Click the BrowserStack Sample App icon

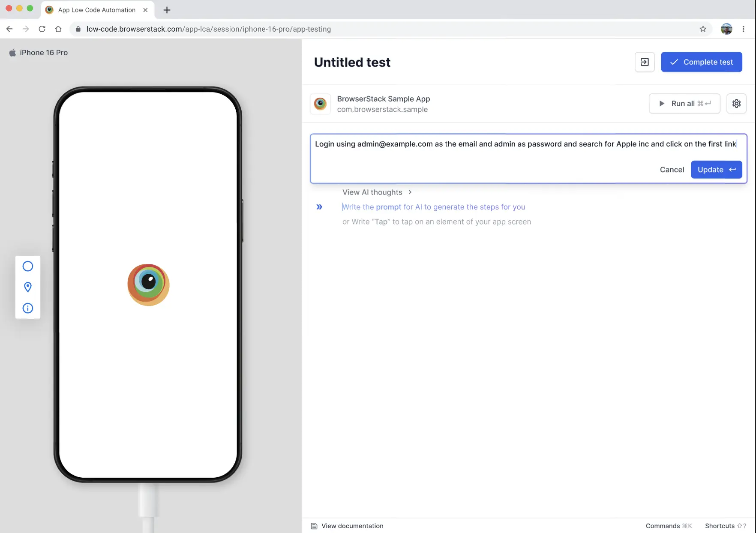[320, 104]
